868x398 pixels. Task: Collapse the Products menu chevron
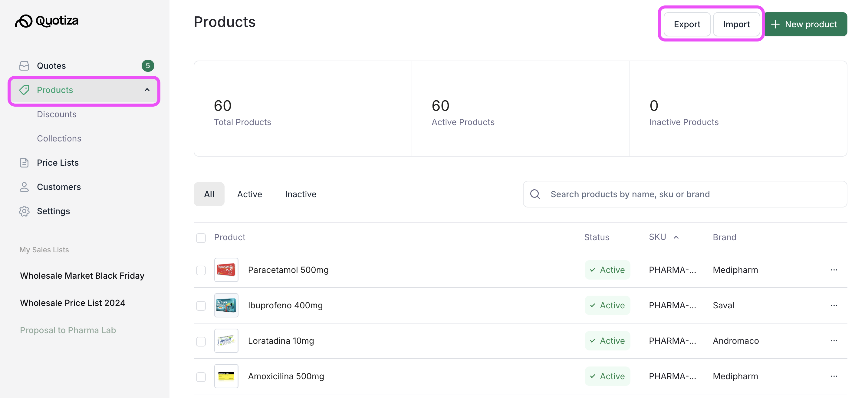pos(147,90)
